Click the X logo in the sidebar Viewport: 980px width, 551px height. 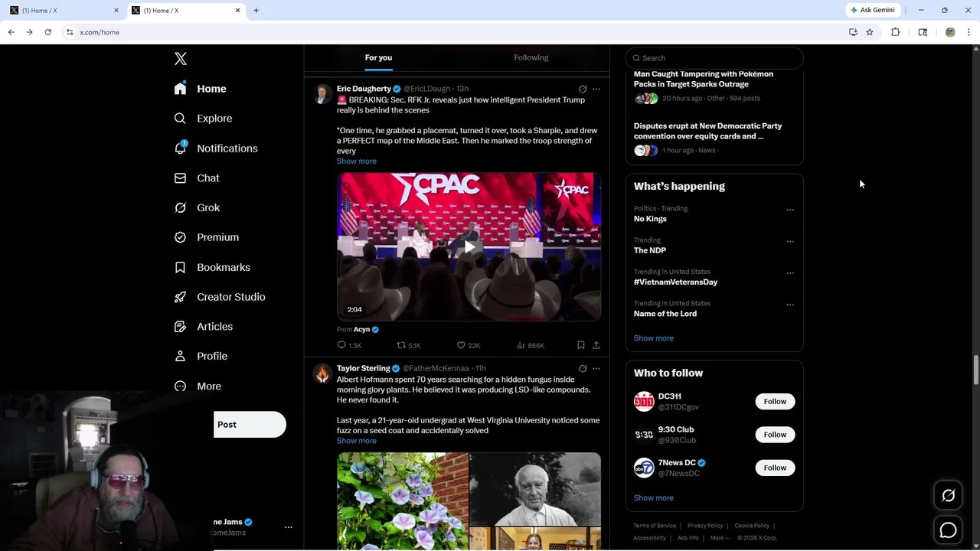[181, 59]
